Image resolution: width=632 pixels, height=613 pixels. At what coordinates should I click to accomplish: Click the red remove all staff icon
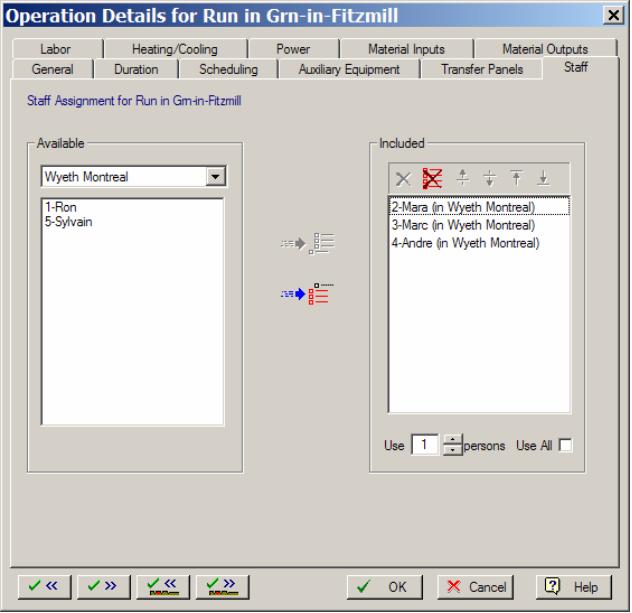pyautogui.click(x=432, y=179)
